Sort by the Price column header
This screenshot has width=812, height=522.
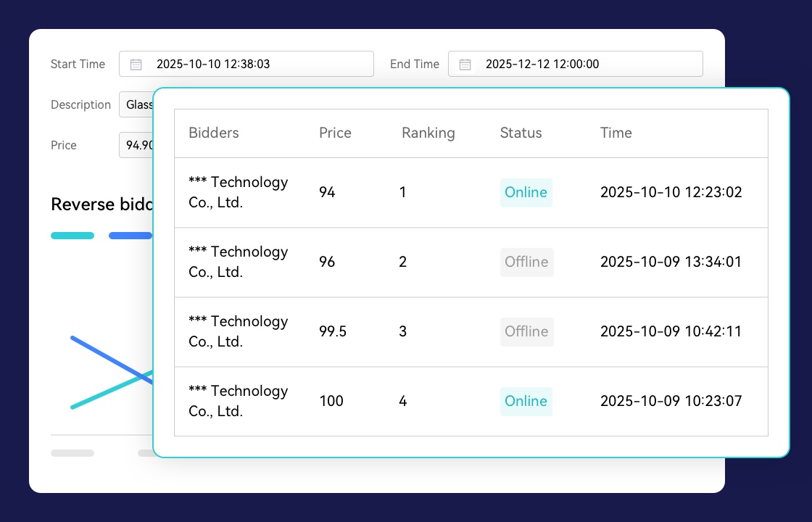click(x=335, y=133)
